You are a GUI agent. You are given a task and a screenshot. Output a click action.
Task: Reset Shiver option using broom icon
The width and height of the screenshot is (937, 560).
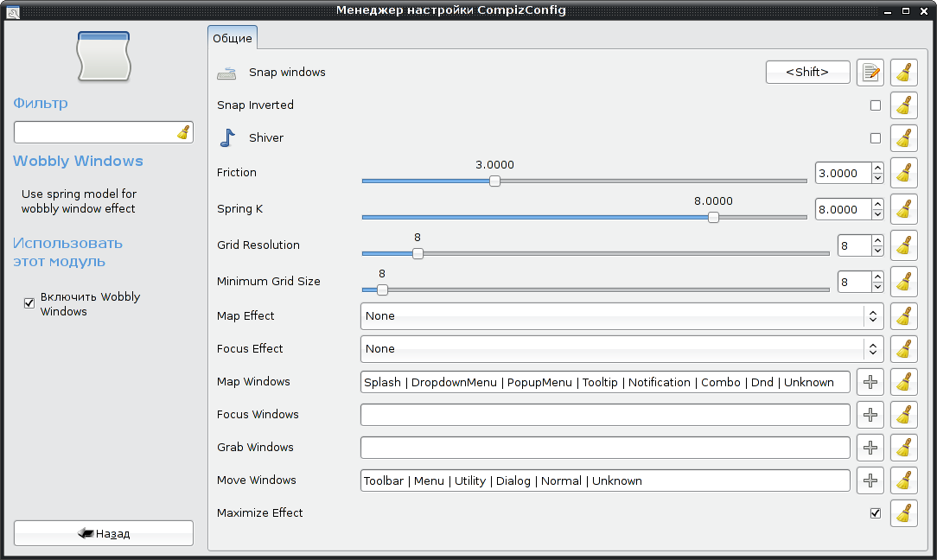tap(903, 138)
